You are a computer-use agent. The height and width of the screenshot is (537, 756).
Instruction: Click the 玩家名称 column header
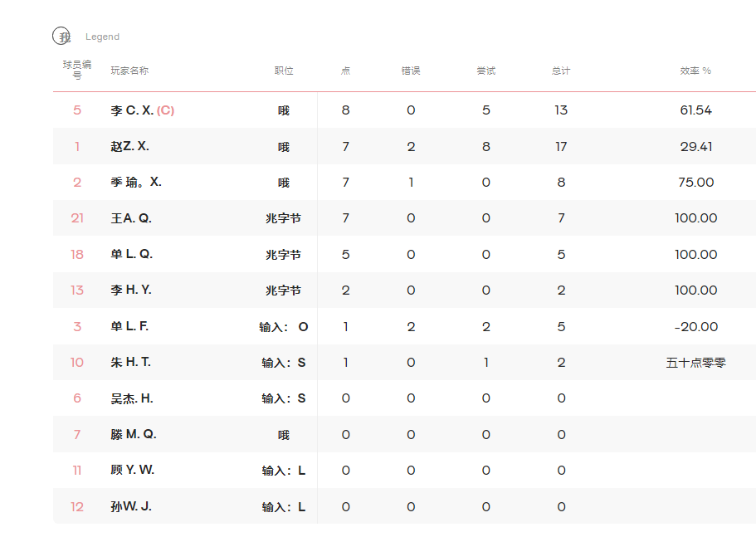point(129,71)
